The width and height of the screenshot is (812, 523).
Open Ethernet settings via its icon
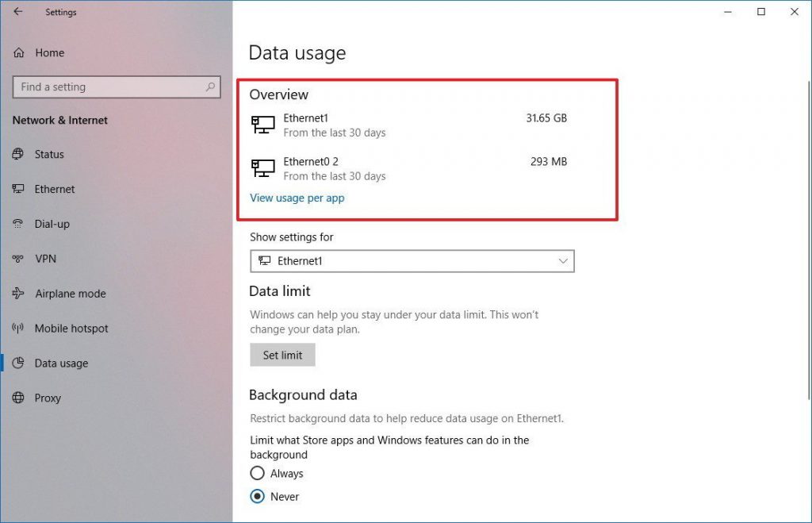tap(19, 189)
